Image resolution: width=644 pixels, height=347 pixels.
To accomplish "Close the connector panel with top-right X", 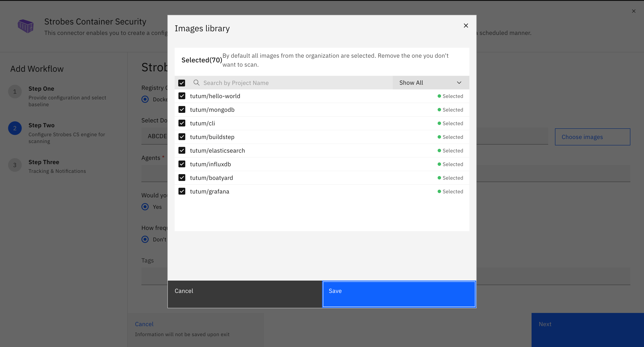I will [634, 11].
